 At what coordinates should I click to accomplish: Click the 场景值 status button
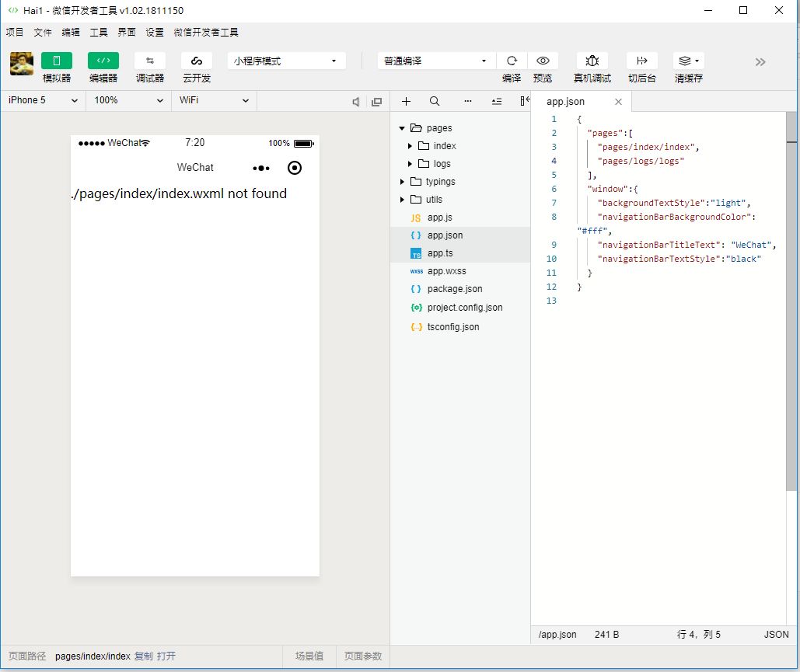pos(309,656)
